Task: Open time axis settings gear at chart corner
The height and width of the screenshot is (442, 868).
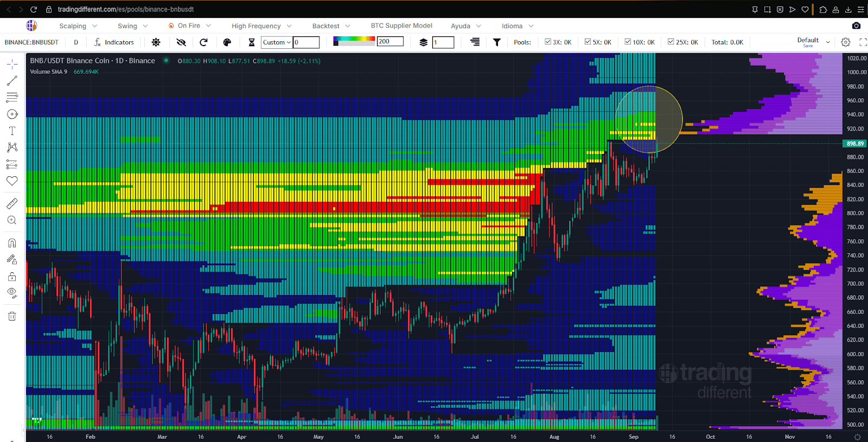Action: (857, 437)
